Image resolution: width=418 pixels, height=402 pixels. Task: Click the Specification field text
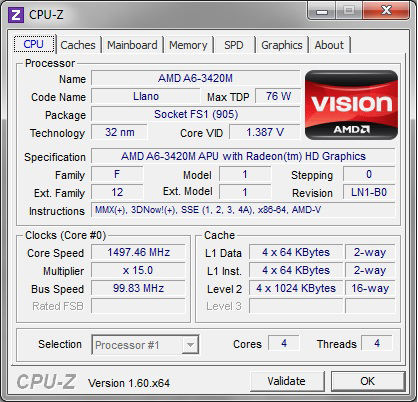click(243, 156)
